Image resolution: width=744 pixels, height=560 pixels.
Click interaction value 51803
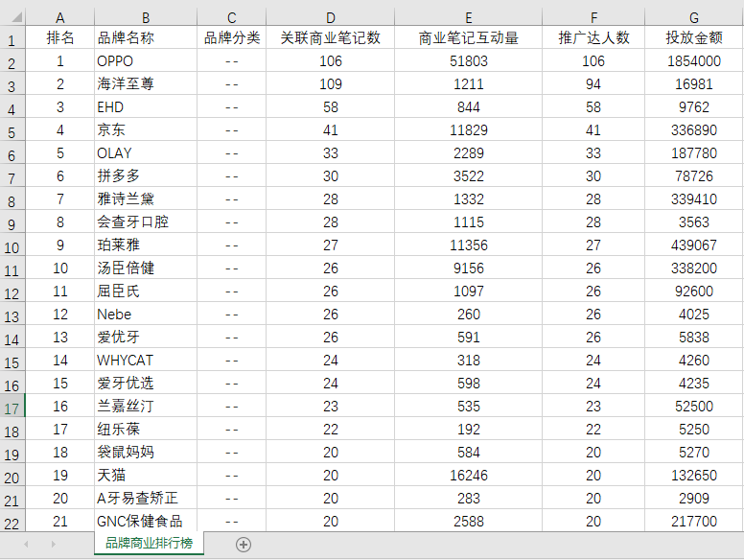coord(468,60)
